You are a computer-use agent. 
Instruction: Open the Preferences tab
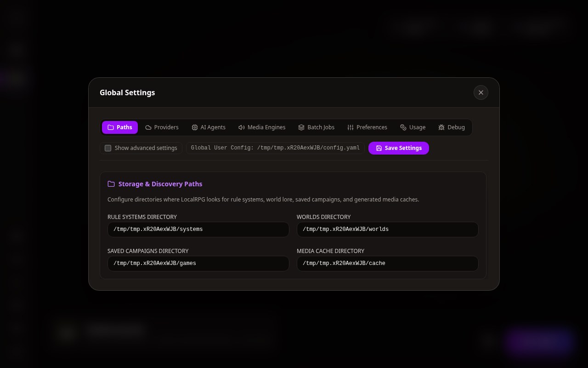[x=367, y=127]
